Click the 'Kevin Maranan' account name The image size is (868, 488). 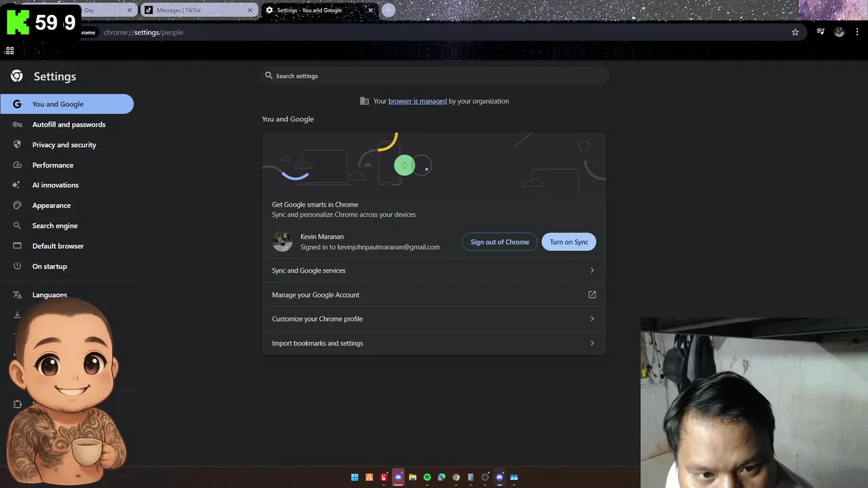322,237
